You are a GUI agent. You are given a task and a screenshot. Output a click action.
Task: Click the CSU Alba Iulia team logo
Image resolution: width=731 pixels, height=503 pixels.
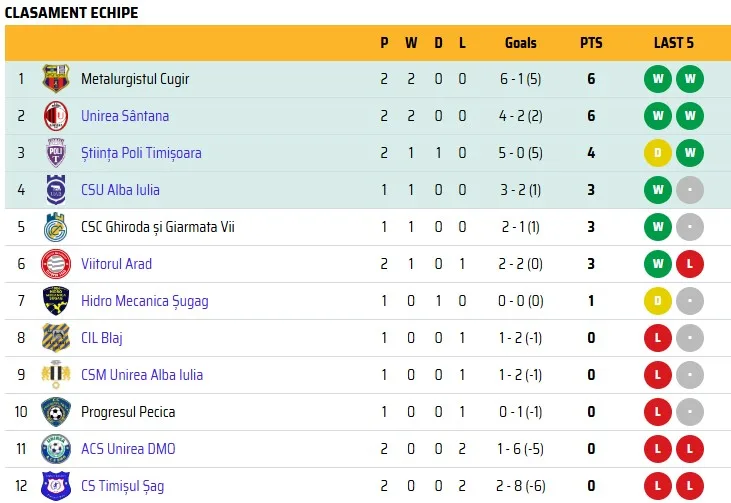[x=56, y=190]
